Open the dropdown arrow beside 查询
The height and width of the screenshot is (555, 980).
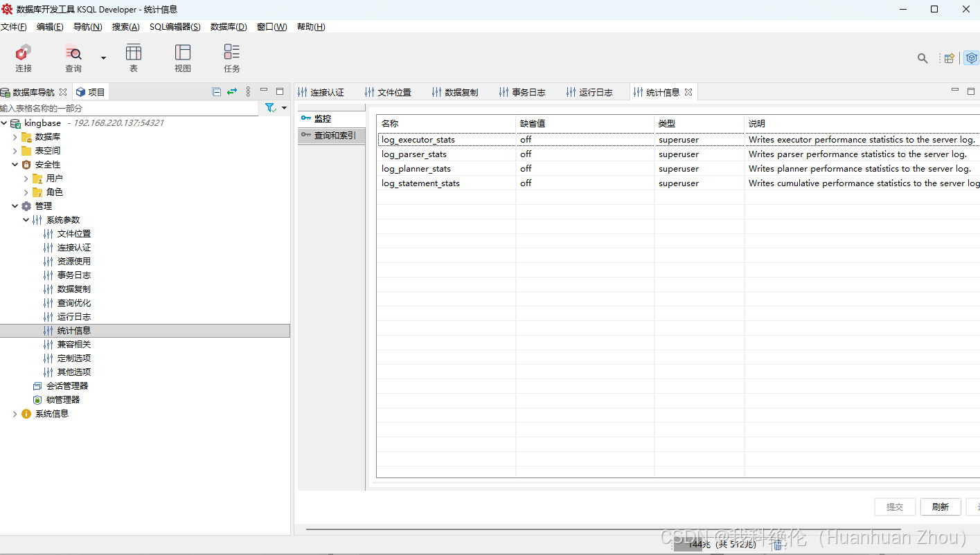[104, 58]
